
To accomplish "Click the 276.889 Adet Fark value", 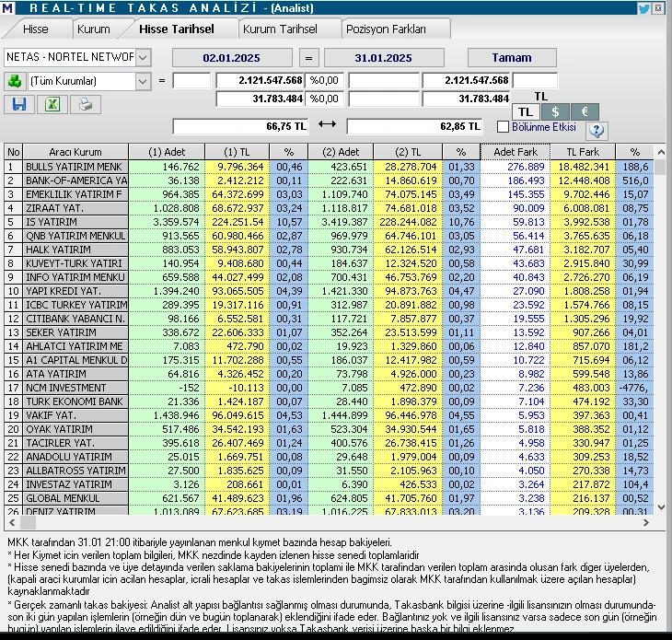I will [526, 167].
